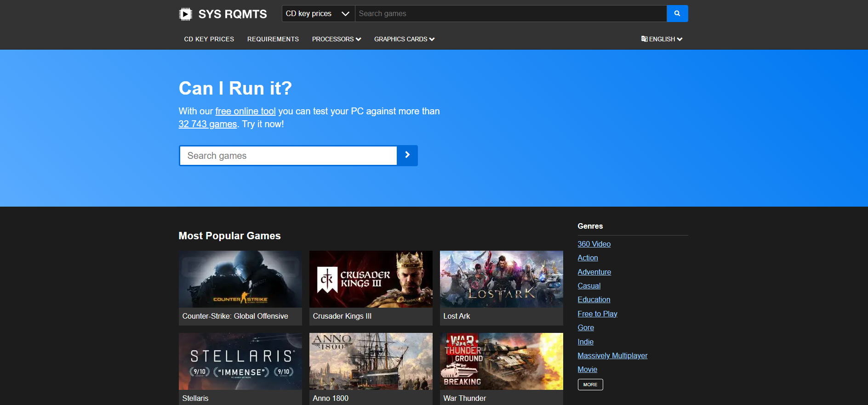Image resolution: width=868 pixels, height=405 pixels.
Task: Click the Stellaris title text
Action: 195,398
